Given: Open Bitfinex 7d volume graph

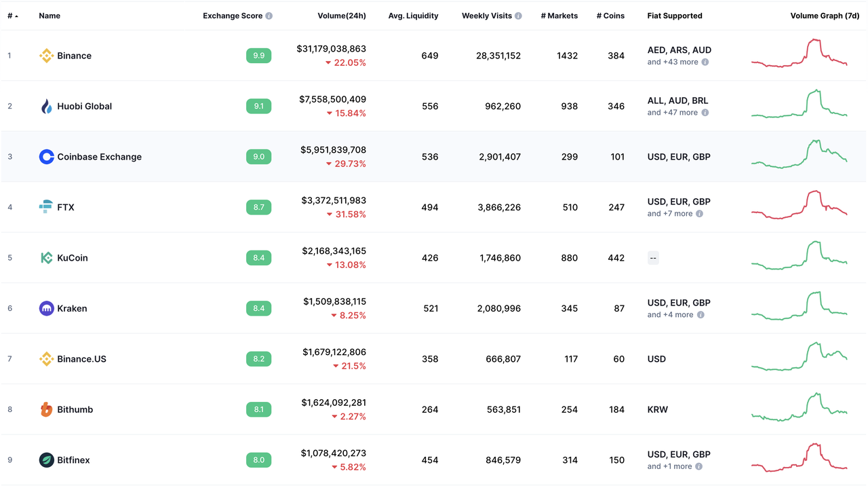Looking at the screenshot, I should pyautogui.click(x=800, y=457).
